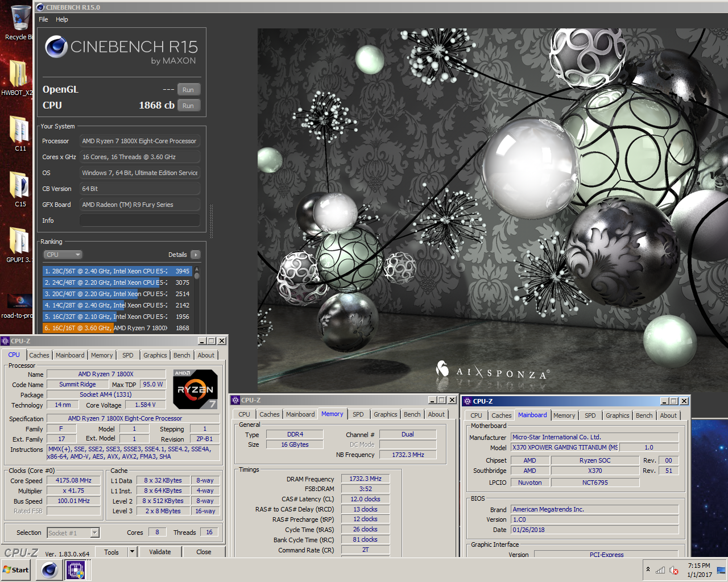Open Mainboard tab in CPU-Z processor window
Screen dimensions: 728x582
[70, 355]
